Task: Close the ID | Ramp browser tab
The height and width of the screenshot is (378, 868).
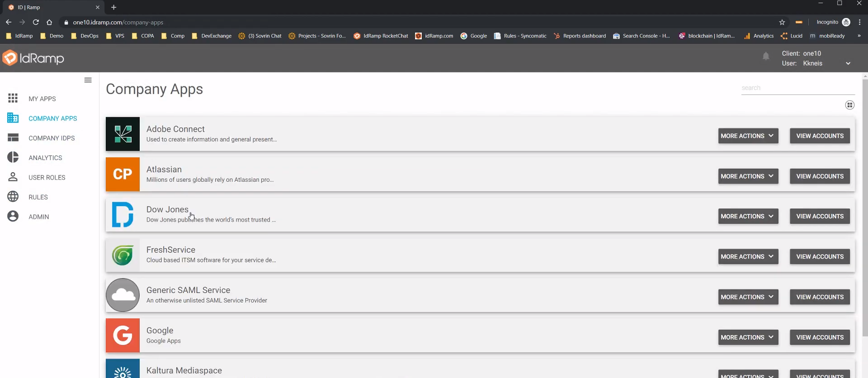Action: click(98, 7)
